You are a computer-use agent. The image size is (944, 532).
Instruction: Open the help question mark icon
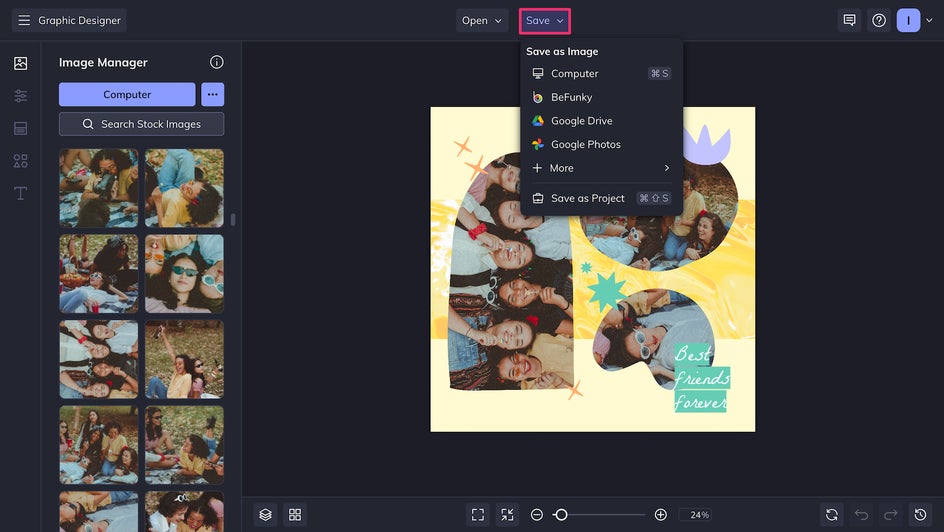coord(879,20)
